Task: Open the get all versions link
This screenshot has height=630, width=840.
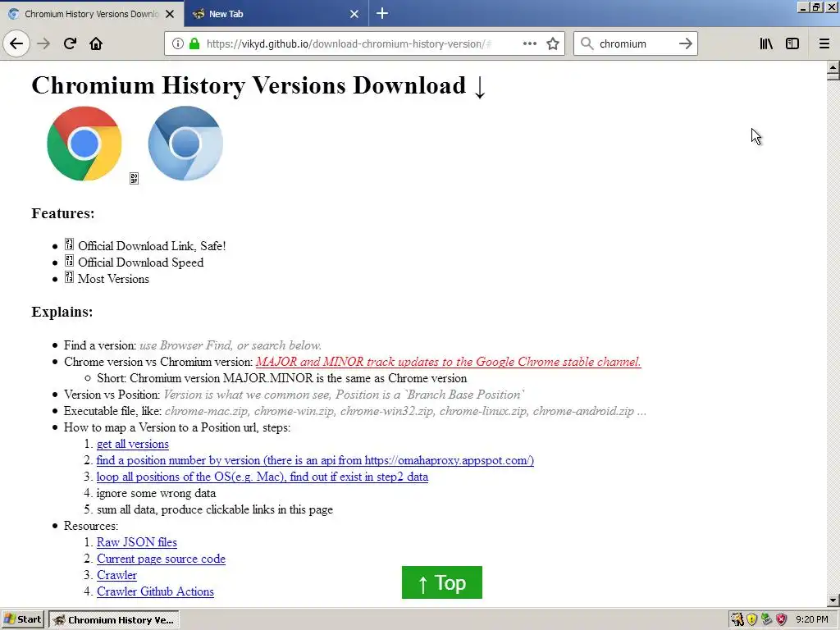Action: point(132,444)
